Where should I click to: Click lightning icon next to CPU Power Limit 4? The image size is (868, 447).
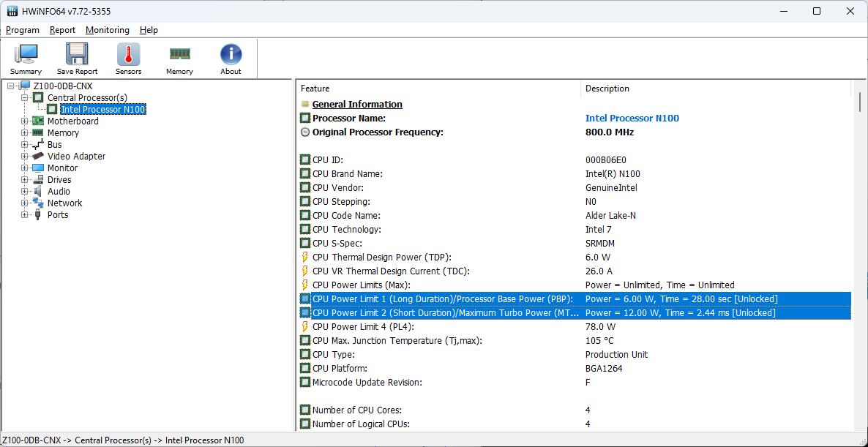tap(304, 326)
